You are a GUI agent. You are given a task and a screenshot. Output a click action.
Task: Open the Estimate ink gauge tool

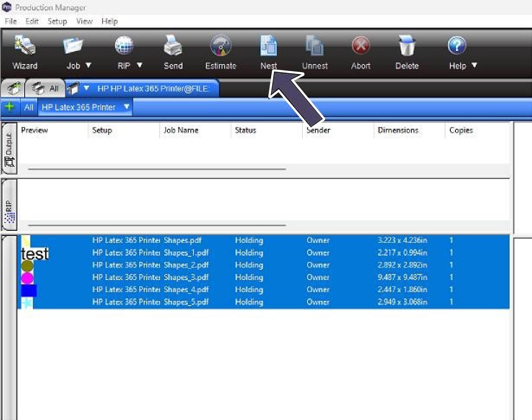pos(221,52)
